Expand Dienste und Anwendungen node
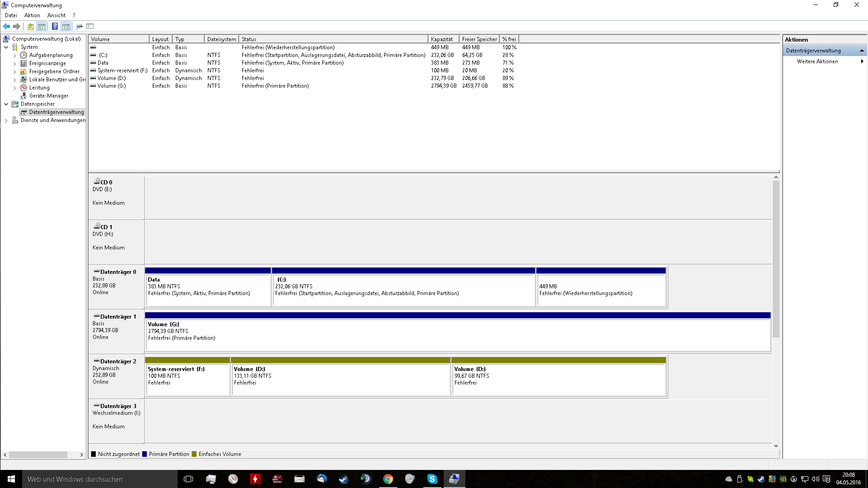868x488 pixels. click(x=6, y=120)
